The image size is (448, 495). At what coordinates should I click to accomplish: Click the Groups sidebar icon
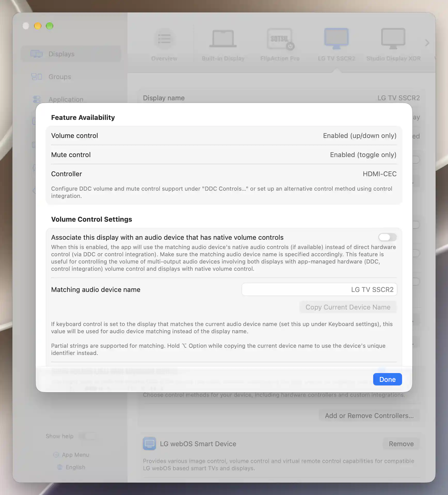(x=36, y=77)
